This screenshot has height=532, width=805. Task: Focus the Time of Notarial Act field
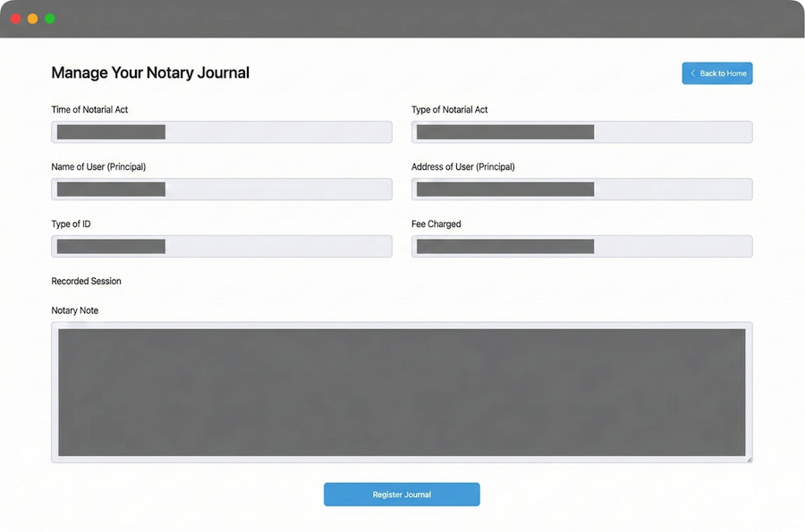pyautogui.click(x=221, y=132)
